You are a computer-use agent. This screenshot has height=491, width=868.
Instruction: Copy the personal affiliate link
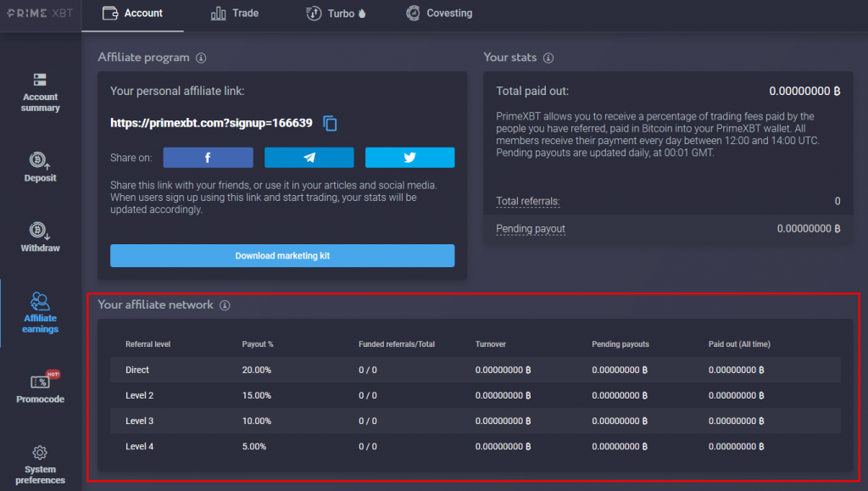coord(330,123)
